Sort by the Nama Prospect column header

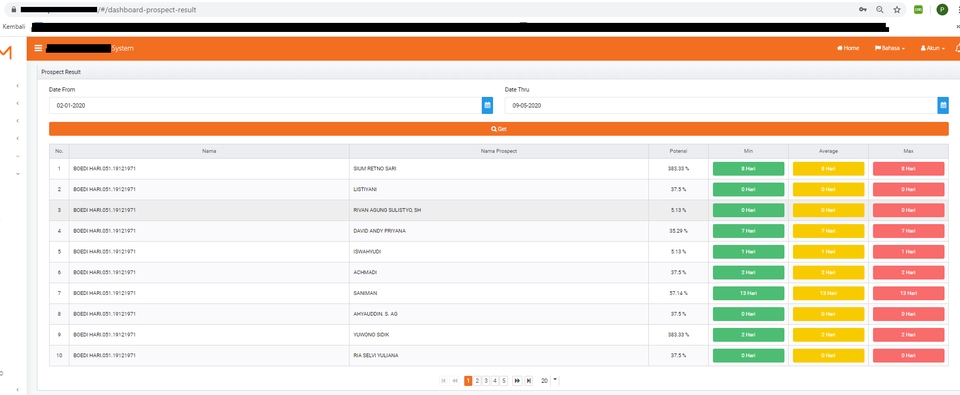tap(499, 151)
